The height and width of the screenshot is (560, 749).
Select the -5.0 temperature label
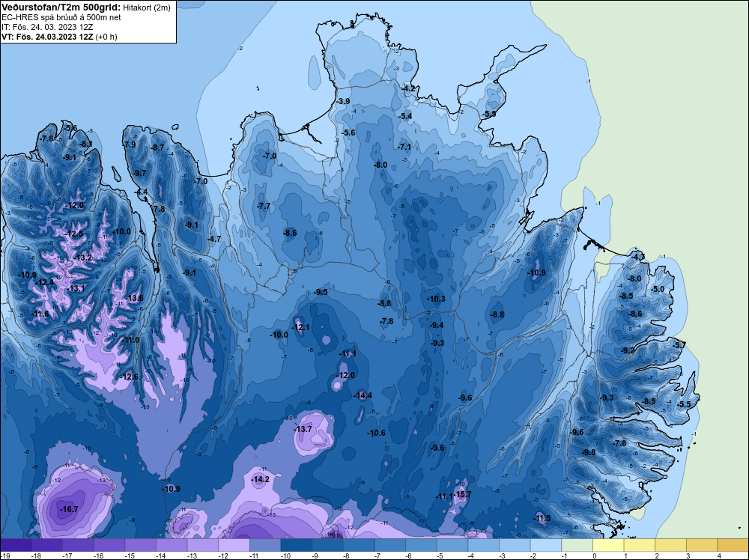click(658, 289)
